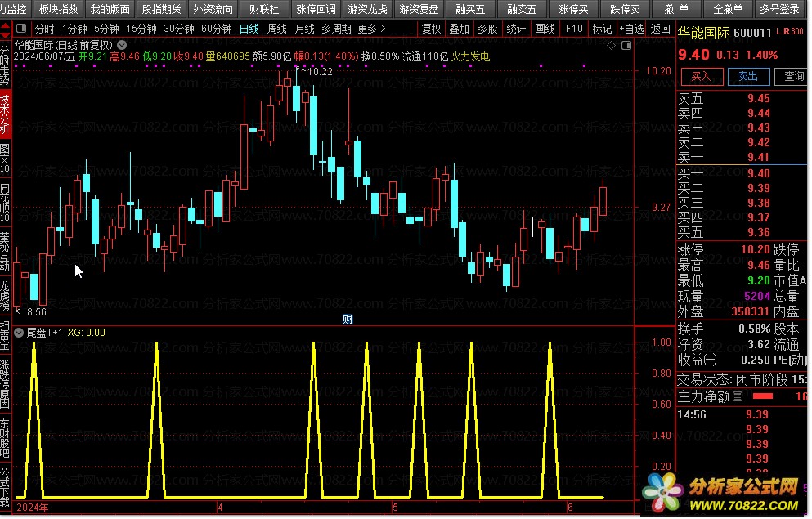Select 技术分析 sidebar tab

pos(5,113)
